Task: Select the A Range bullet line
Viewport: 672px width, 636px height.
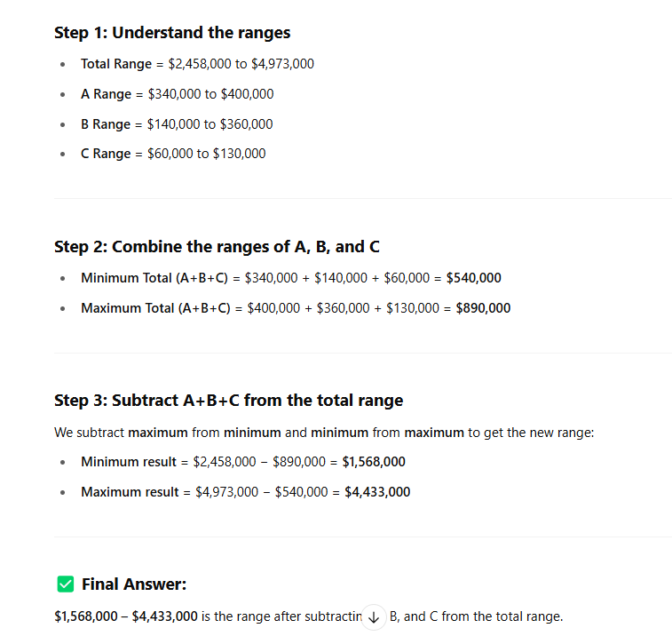Action: [177, 94]
